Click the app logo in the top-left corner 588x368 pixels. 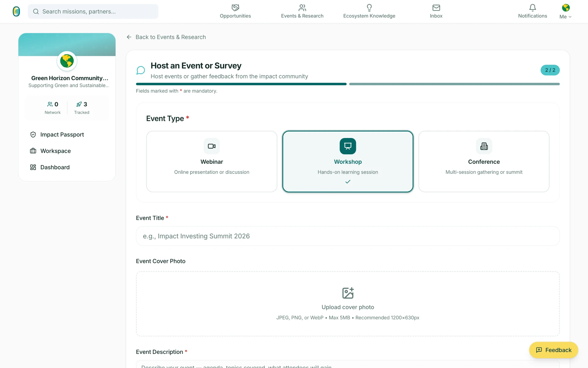coord(16,11)
